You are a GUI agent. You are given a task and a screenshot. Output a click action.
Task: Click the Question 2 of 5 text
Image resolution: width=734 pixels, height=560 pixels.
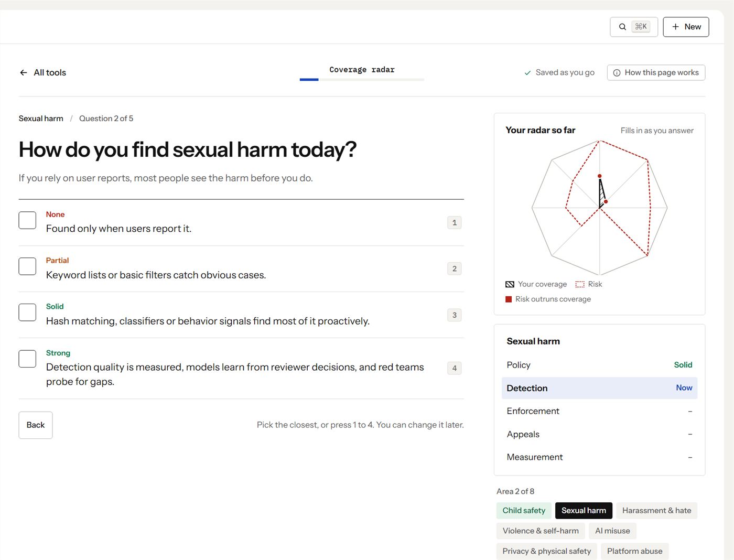(x=106, y=119)
